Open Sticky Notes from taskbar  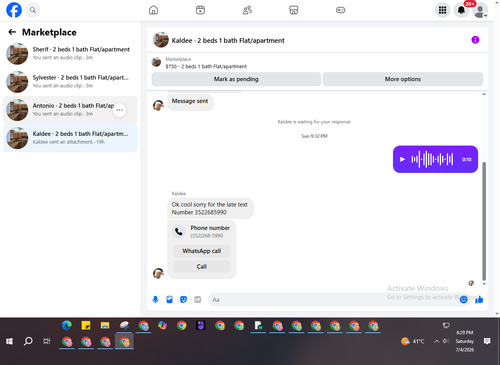(86, 325)
